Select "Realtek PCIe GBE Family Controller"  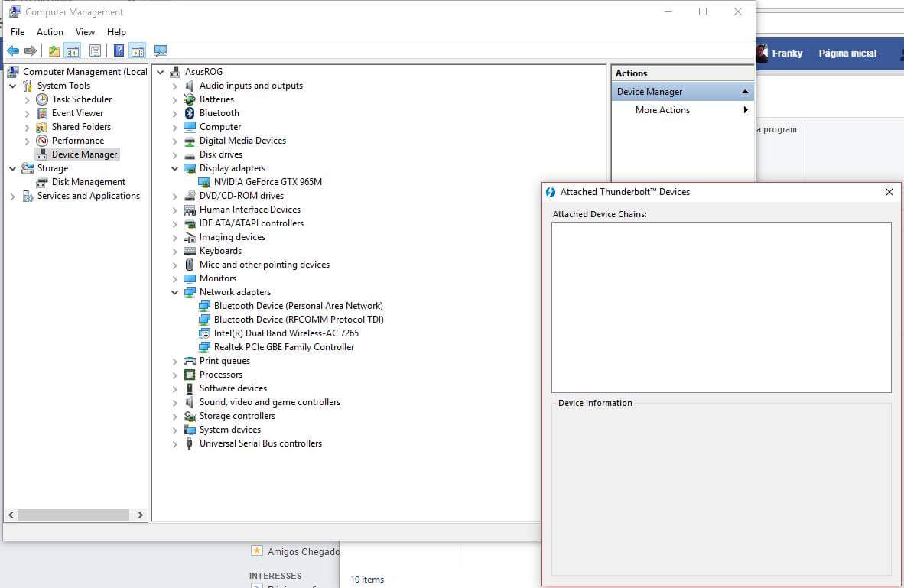284,347
